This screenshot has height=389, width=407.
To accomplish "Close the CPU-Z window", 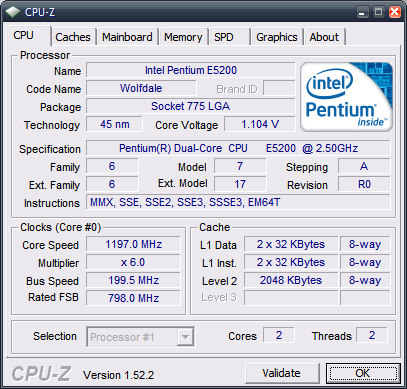I will [395, 12].
